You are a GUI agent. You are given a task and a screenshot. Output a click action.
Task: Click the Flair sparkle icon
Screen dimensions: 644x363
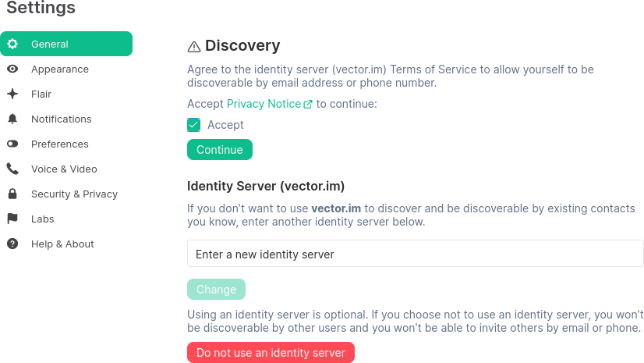click(12, 94)
